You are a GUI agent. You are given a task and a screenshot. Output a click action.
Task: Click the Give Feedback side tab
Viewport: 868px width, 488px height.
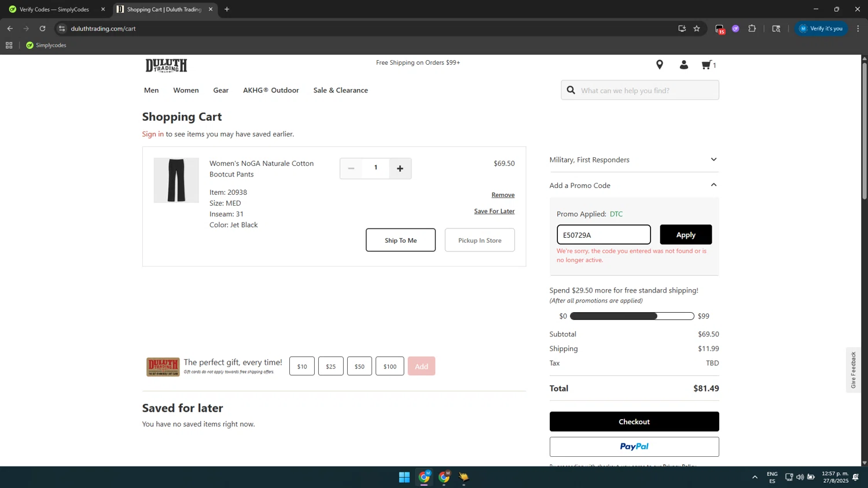click(x=853, y=370)
